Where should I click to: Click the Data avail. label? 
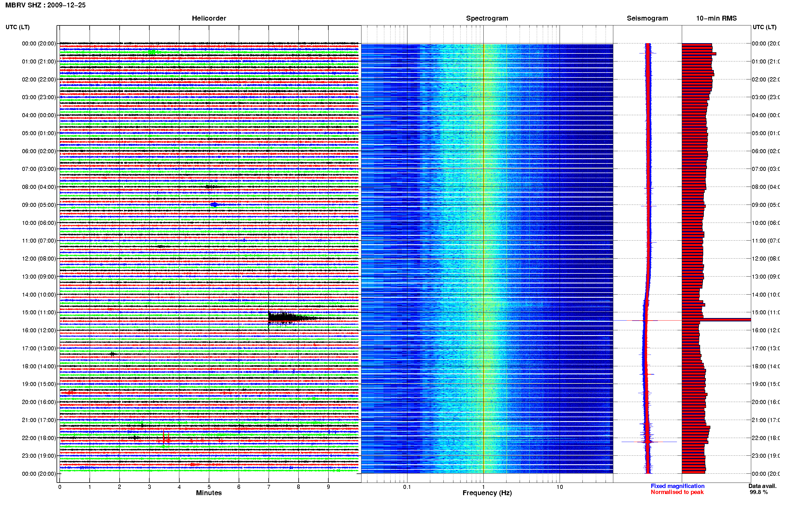click(x=763, y=486)
